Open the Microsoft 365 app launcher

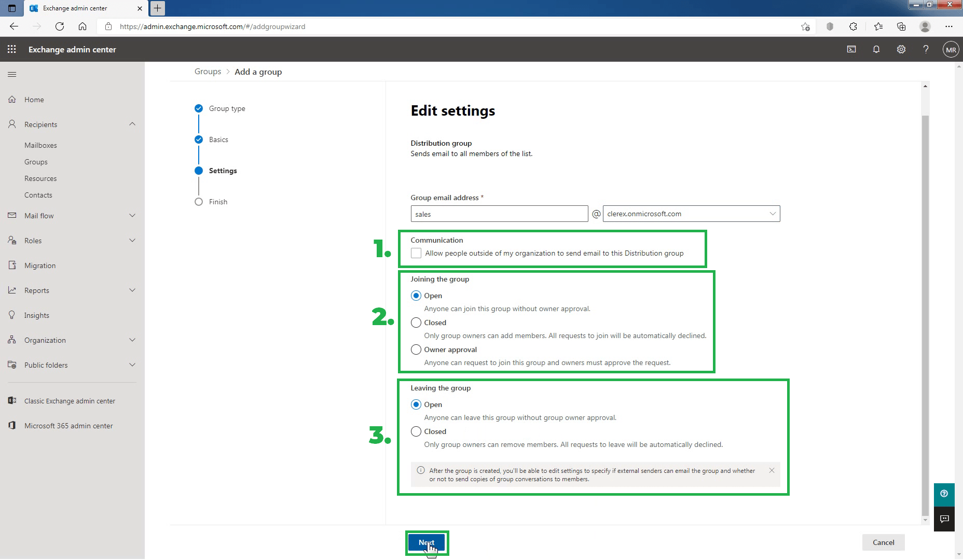click(x=11, y=49)
